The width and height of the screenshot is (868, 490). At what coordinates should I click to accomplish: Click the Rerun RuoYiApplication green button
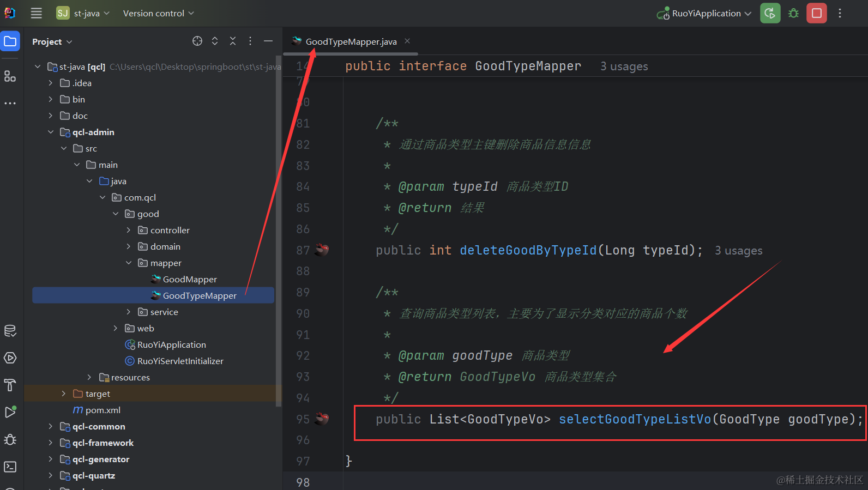click(770, 13)
